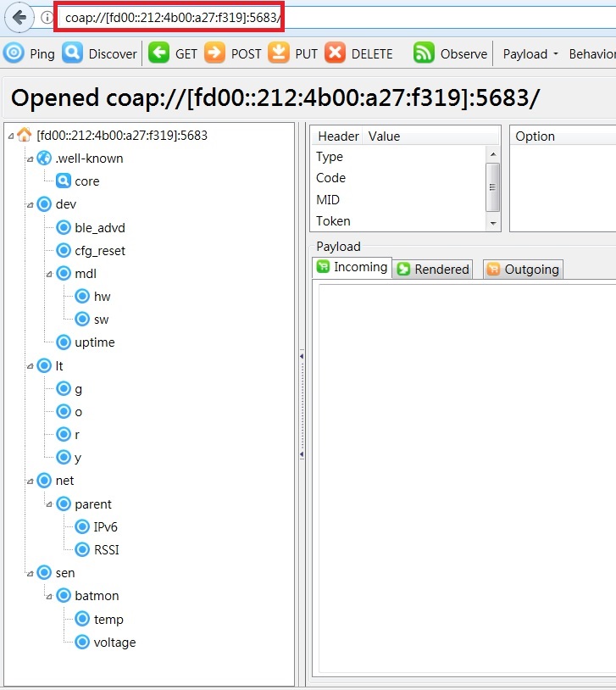Click the dev resource icon
This screenshot has width=616, height=690.
pos(44,203)
